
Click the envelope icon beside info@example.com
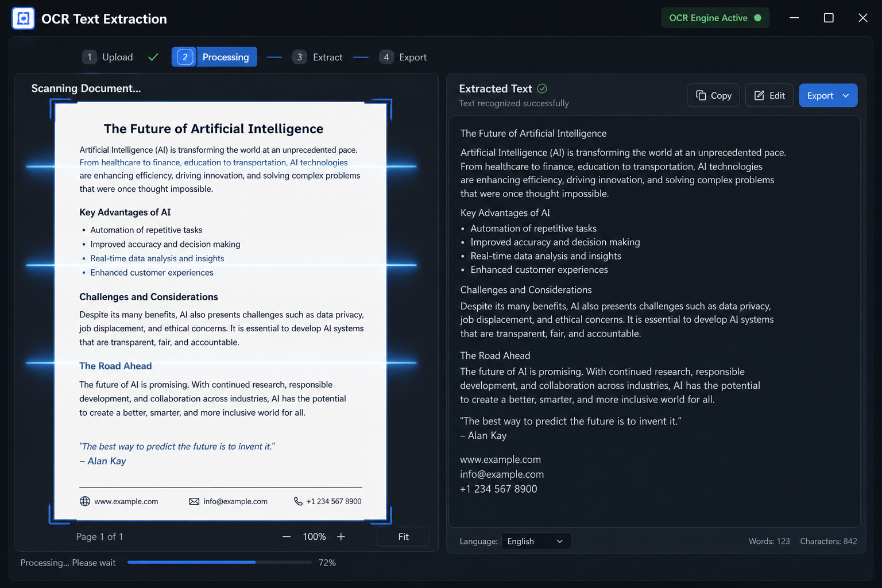(194, 501)
